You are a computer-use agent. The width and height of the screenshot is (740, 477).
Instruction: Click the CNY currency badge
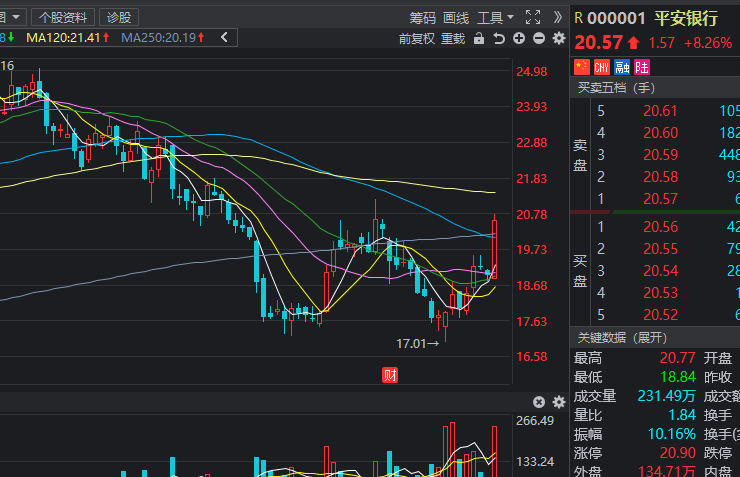point(602,67)
